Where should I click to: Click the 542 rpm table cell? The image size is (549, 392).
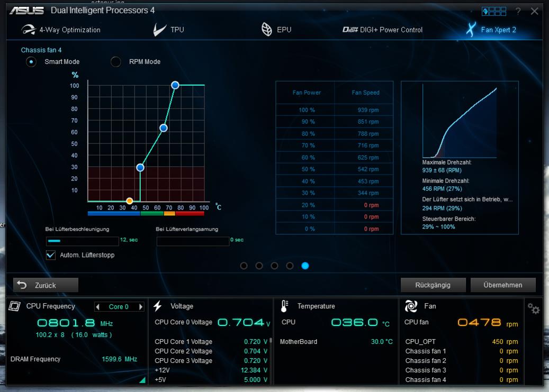coord(368,169)
